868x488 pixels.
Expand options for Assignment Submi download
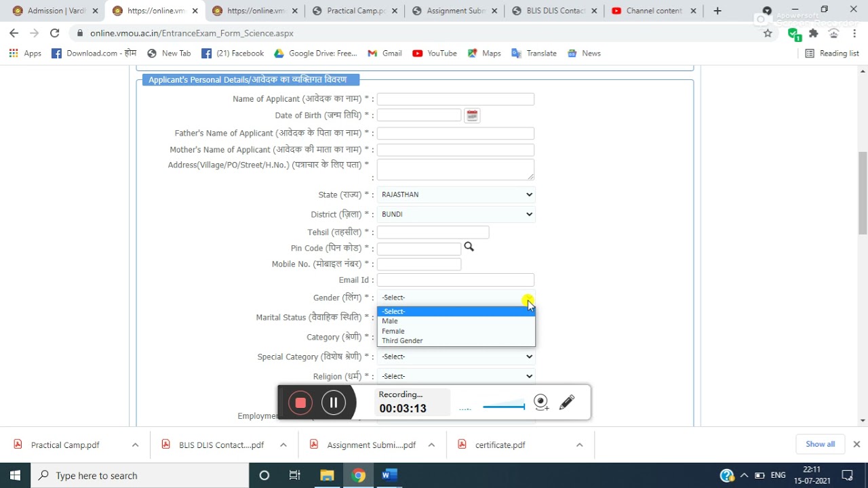click(431, 445)
